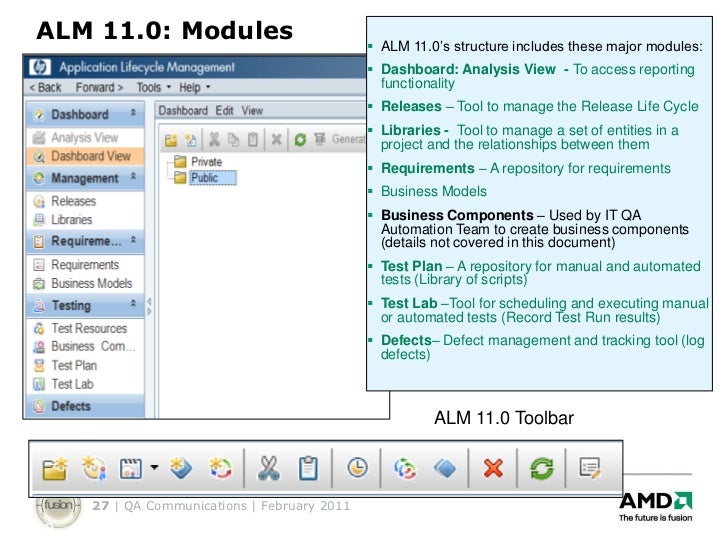Collapse the Dashboard sidebar section
This screenshot has height=546, width=728.
click(133, 113)
